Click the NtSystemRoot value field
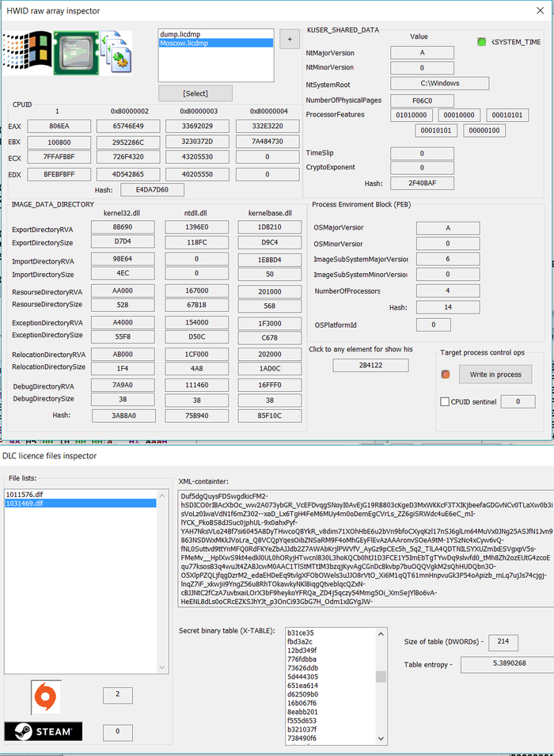The height and width of the screenshot is (756, 554). click(440, 83)
